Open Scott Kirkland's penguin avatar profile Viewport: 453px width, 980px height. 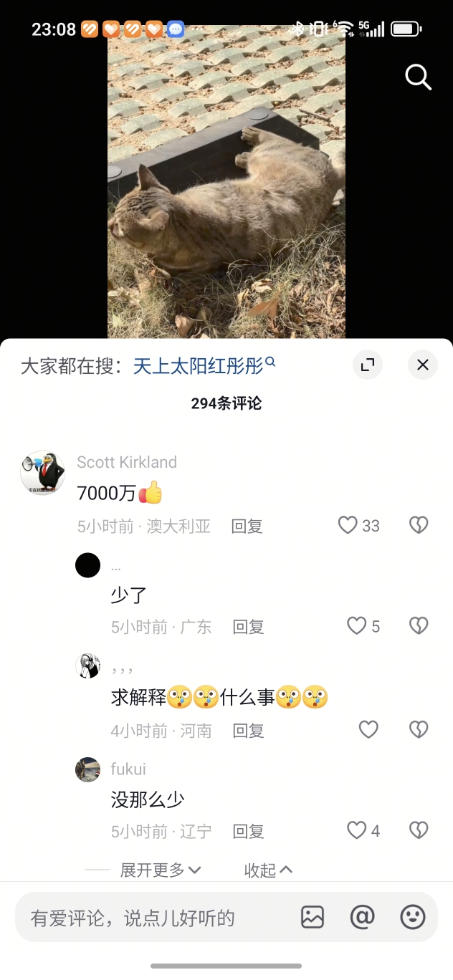(x=43, y=473)
